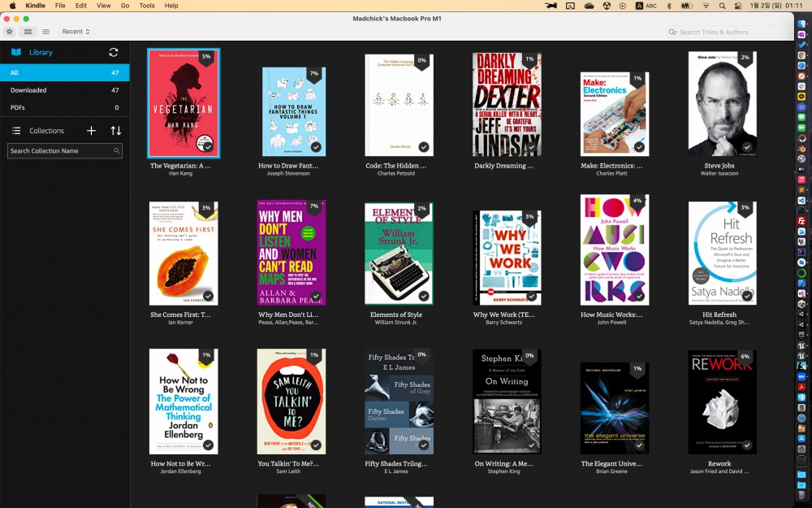Image resolution: width=812 pixels, height=508 pixels.
Task: Open the Recent sort dropdown
Action: click(76, 32)
